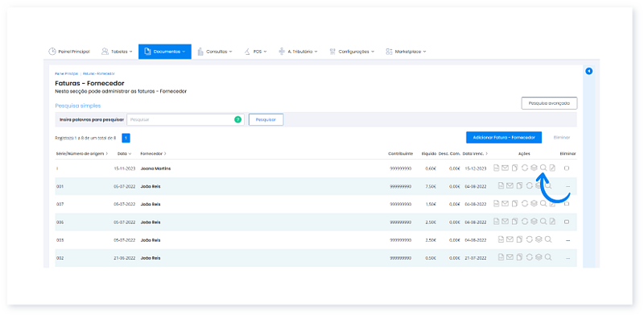Click circular arrows icon in Joana Martins row
644x316 pixels.
coord(525,168)
